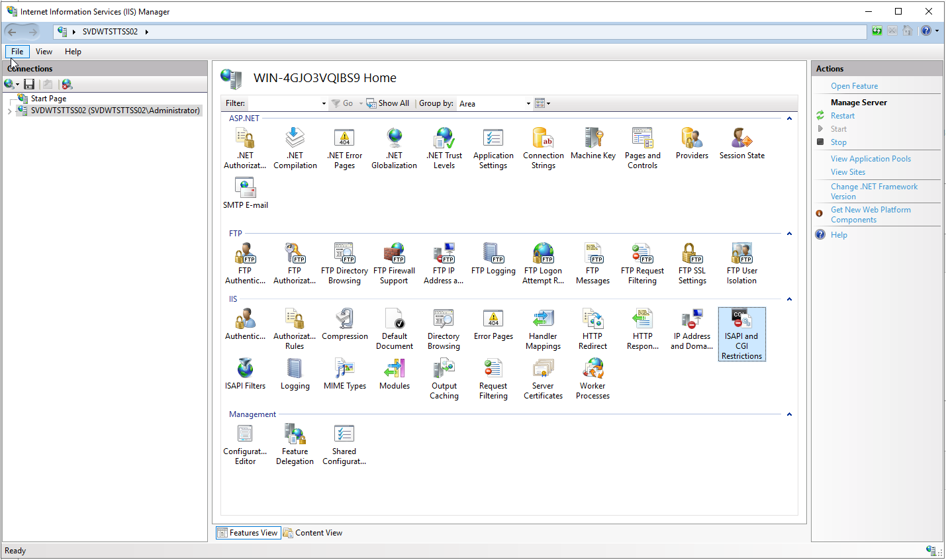Select ISAPI and CGI Restrictions
946x560 pixels.
pyautogui.click(x=741, y=334)
